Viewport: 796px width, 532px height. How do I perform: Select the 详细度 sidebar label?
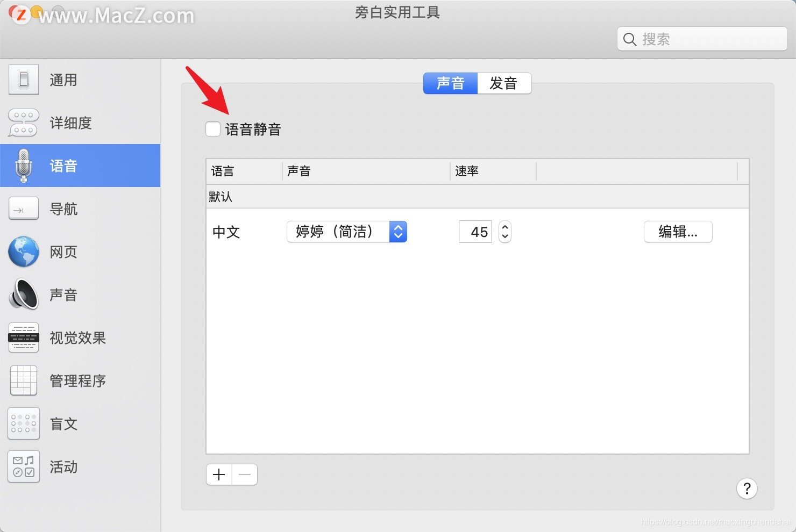[70, 123]
